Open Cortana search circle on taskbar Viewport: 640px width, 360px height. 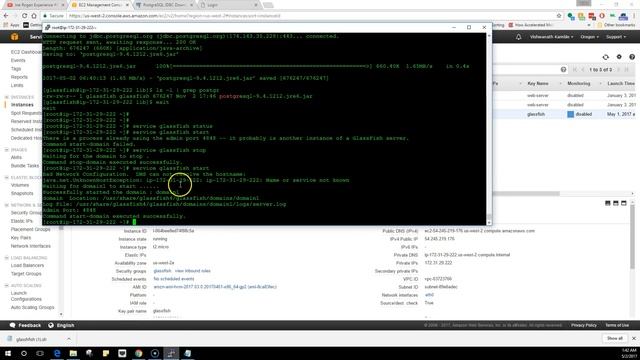click(24, 353)
